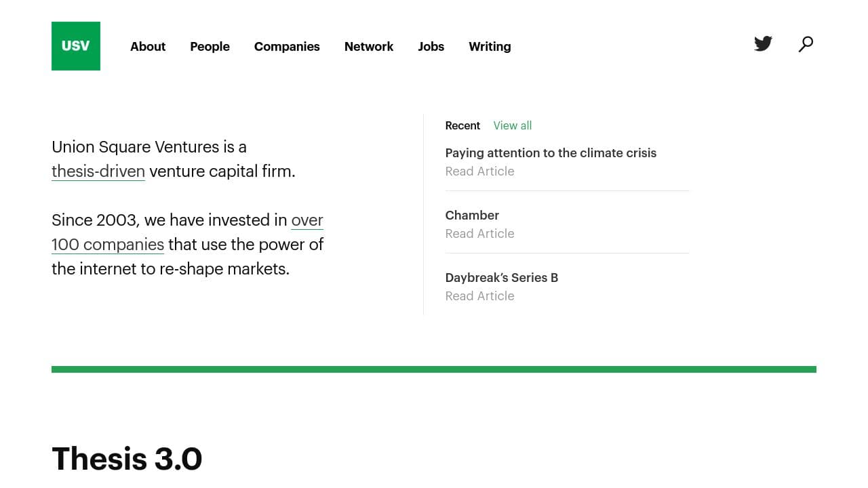
Task: Open USV's Twitter profile
Action: pyautogui.click(x=763, y=43)
